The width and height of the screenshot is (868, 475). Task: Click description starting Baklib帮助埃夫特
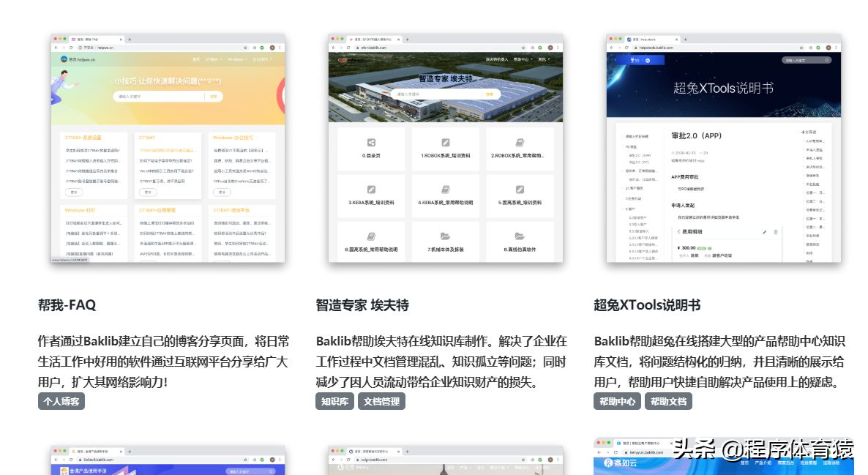[x=442, y=362]
